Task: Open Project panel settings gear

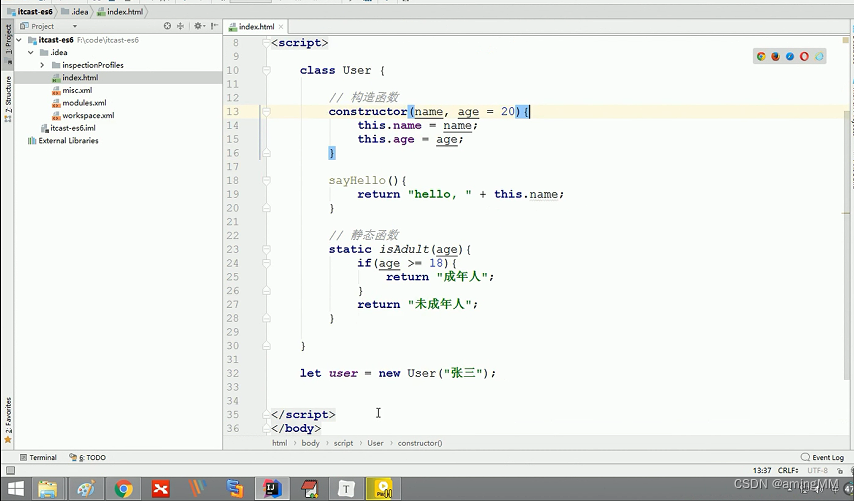Action: (198, 26)
